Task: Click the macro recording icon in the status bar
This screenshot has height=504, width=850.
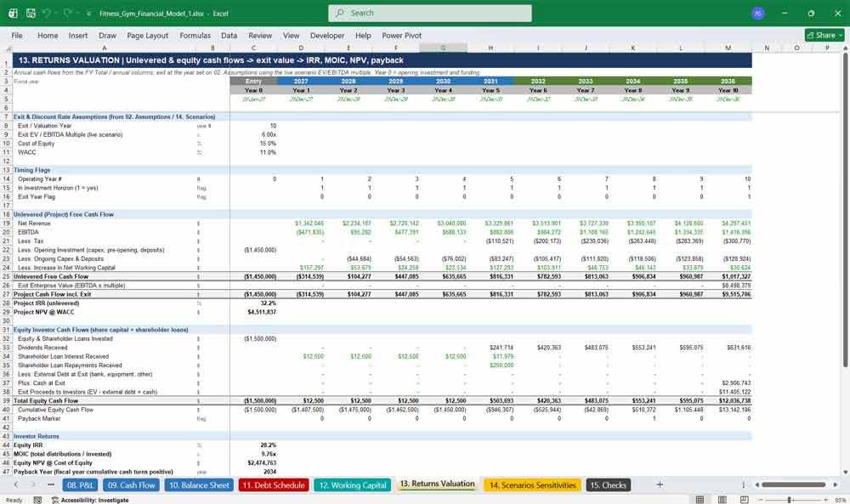Action: (37, 500)
